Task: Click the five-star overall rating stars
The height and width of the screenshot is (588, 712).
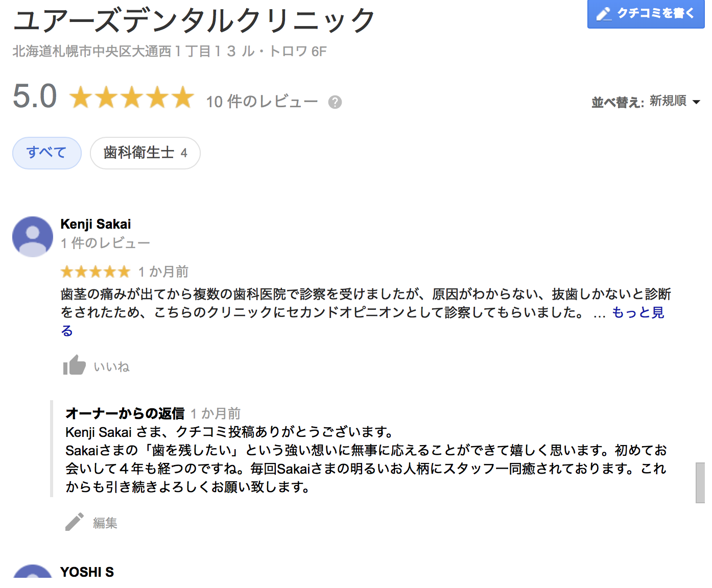Action: pyautogui.click(x=132, y=97)
